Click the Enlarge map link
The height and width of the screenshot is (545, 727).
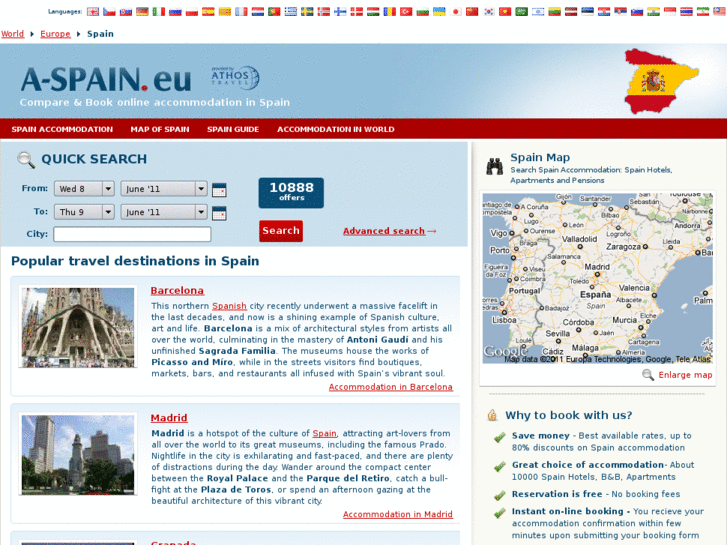tap(685, 375)
